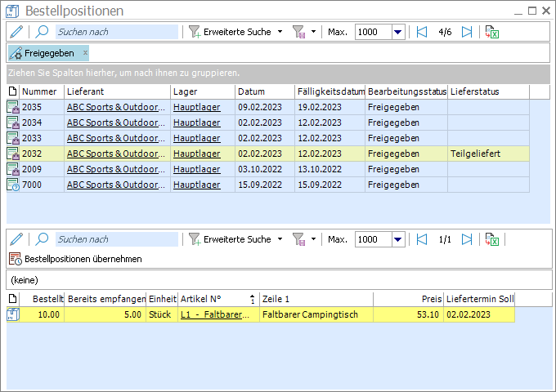Click Bestellpositionen übernehmen button
The image size is (556, 392).
tap(76, 259)
